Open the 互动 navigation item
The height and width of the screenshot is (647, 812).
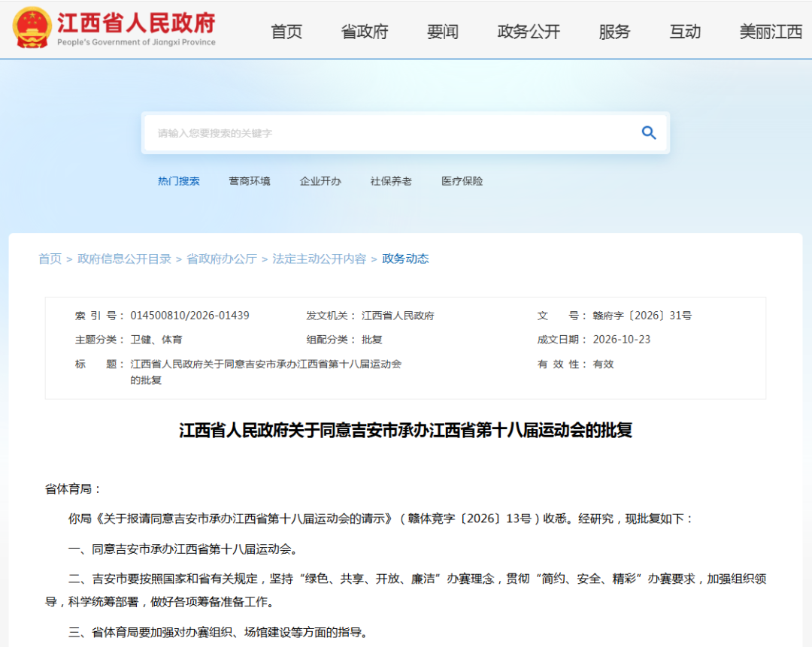click(x=685, y=32)
